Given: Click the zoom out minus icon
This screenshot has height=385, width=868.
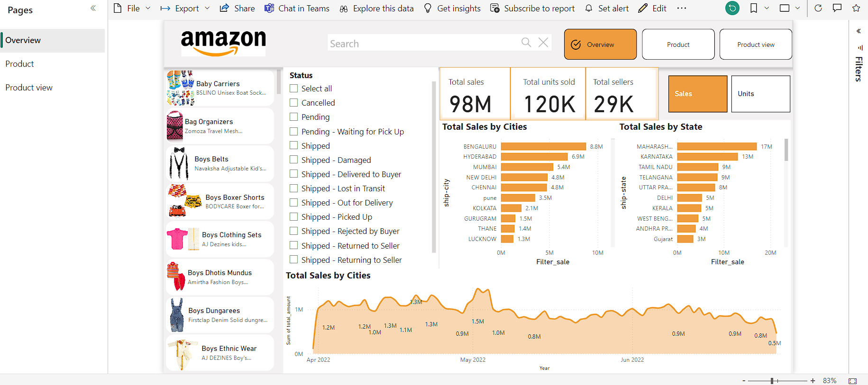Looking at the screenshot, I should pyautogui.click(x=744, y=381).
